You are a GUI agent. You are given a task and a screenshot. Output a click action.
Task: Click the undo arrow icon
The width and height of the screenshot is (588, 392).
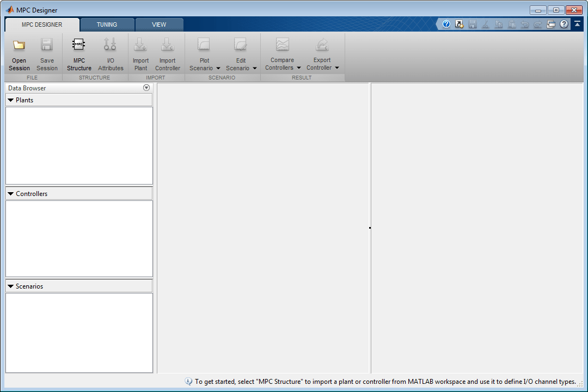[x=525, y=24]
